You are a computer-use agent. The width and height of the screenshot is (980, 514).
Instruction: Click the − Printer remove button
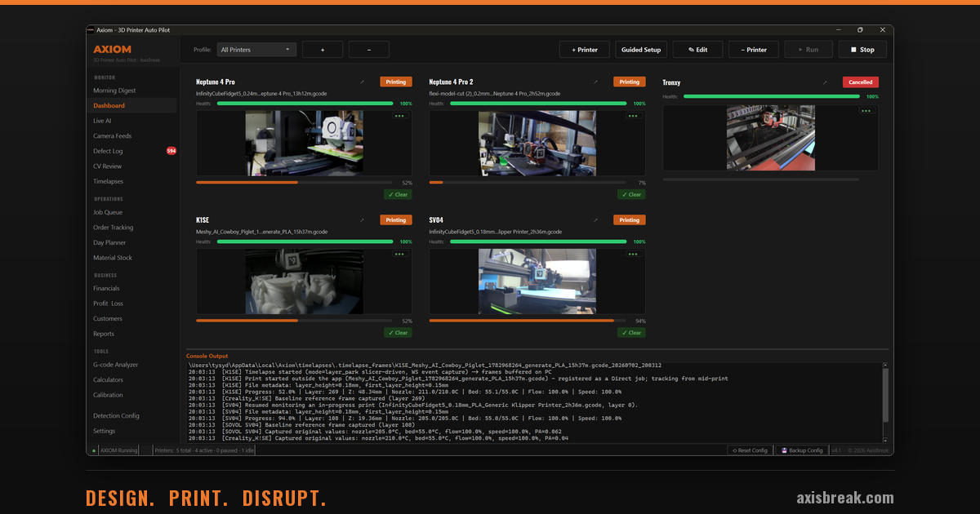point(754,50)
